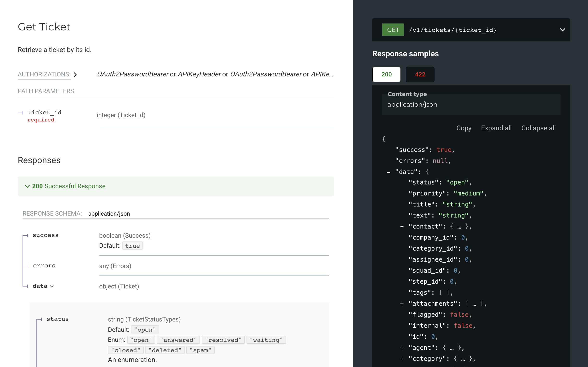Viewport: 588px width, 367px height.
Task: Click the AUTHORIZATIONS label link
Action: click(44, 75)
